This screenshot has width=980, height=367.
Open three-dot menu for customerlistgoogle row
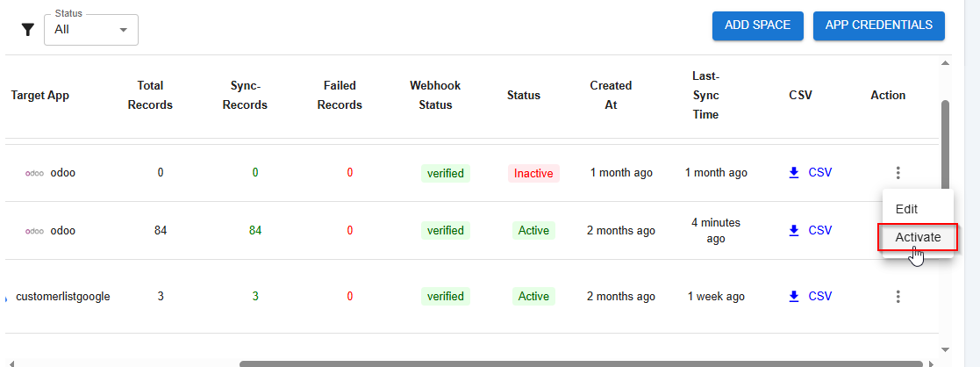coord(898,297)
